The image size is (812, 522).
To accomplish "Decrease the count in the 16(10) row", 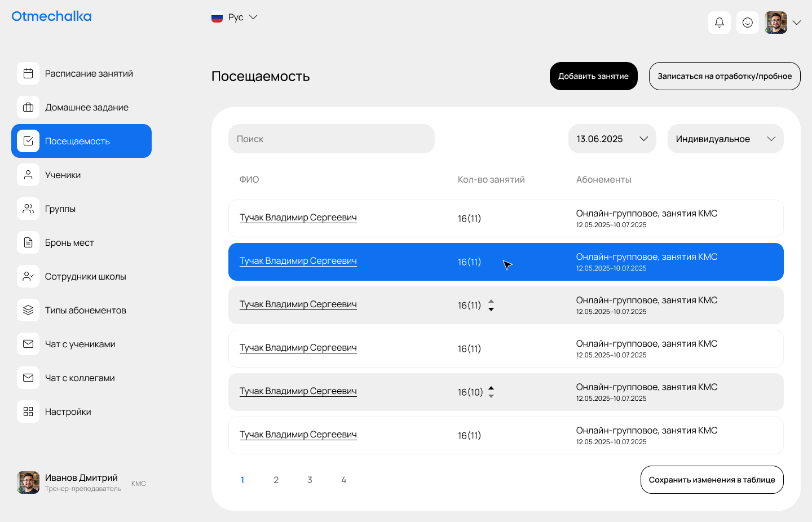I will pyautogui.click(x=491, y=396).
